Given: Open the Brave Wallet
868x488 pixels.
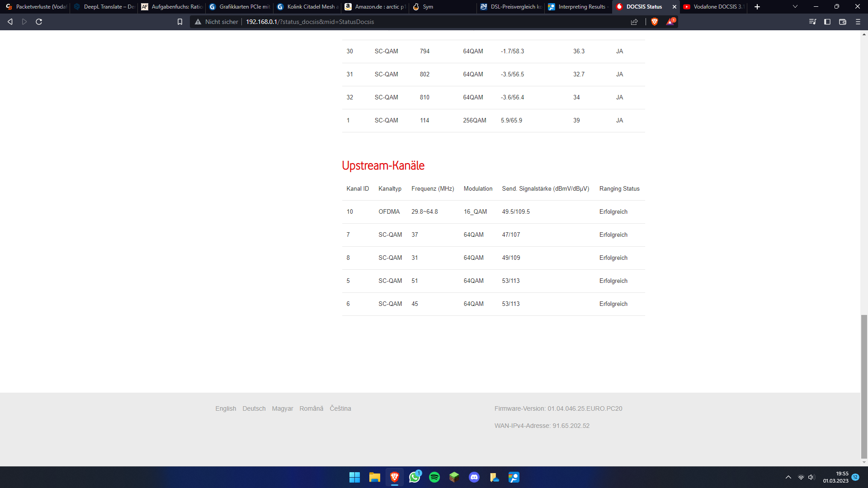Looking at the screenshot, I should (x=843, y=22).
